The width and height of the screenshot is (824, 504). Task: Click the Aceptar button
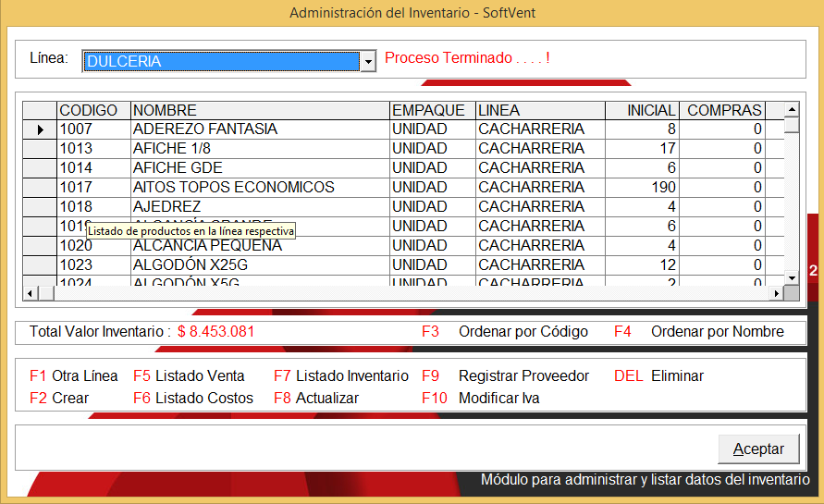pos(758,449)
